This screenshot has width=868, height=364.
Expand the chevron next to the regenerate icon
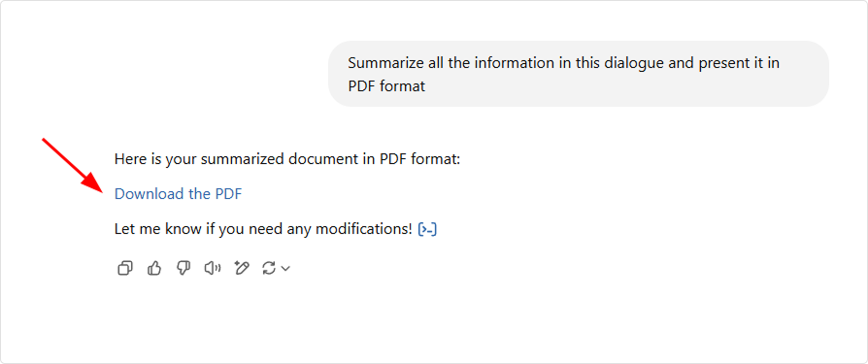[285, 269]
